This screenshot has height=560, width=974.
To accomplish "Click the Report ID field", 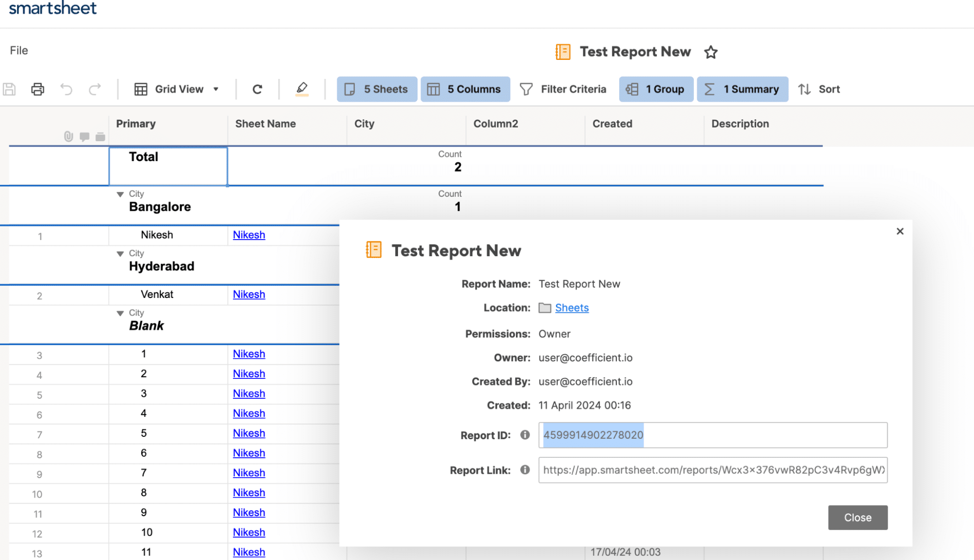I will point(713,435).
